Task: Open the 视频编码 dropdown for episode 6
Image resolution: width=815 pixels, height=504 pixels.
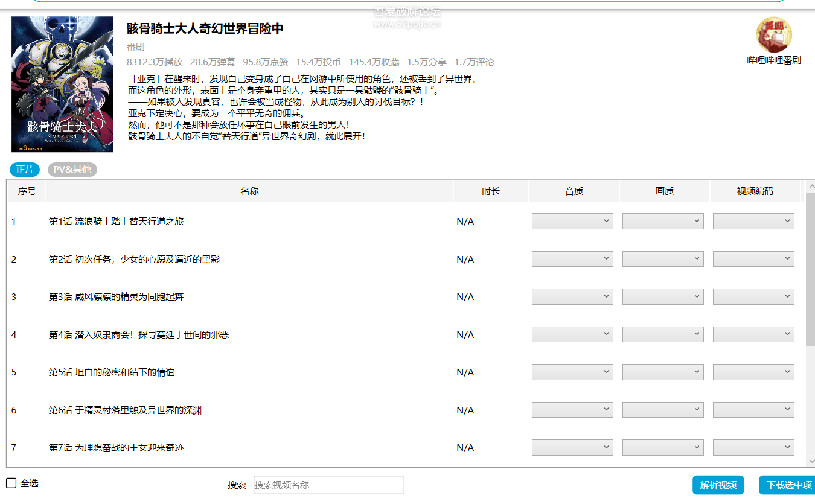Action: (x=753, y=409)
